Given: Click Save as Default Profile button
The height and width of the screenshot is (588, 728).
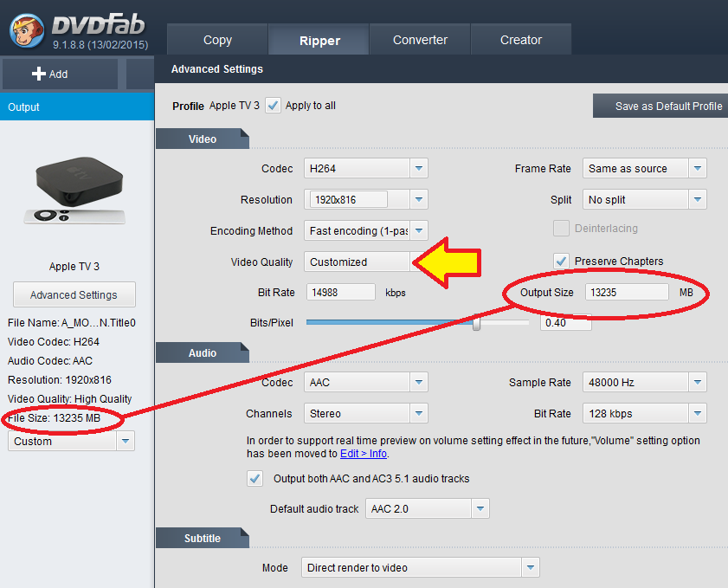Looking at the screenshot, I should click(x=660, y=106).
